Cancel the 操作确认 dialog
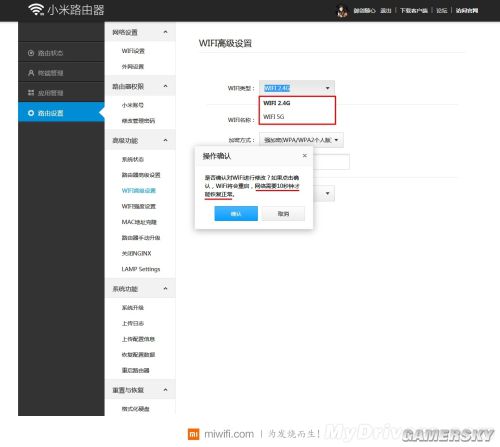The image size is (500, 447). (x=283, y=214)
